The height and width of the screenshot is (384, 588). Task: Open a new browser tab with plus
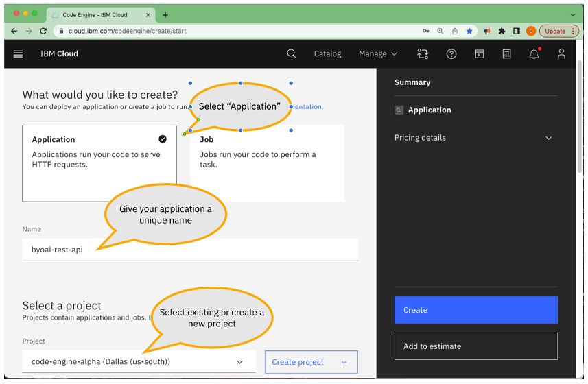[165, 15]
